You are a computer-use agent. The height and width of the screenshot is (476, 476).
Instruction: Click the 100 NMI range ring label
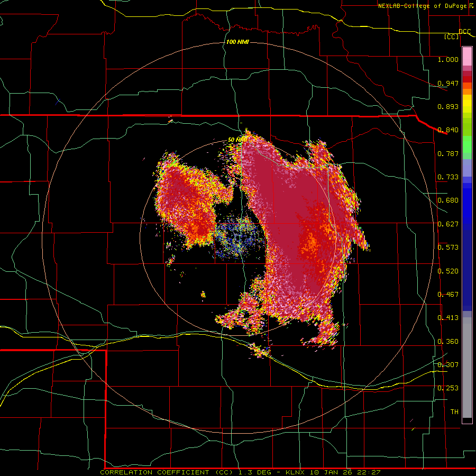click(x=237, y=42)
